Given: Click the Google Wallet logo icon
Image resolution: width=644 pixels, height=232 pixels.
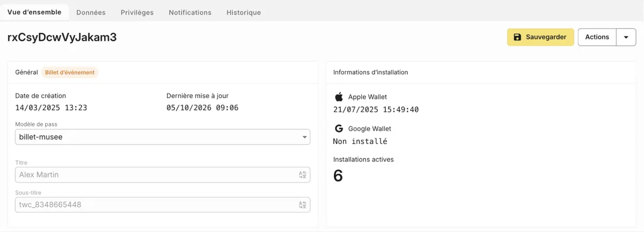Looking at the screenshot, I should pos(339,128).
